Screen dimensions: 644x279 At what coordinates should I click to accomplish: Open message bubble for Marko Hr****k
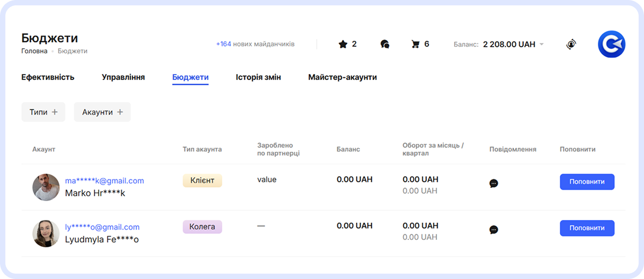[x=494, y=183]
